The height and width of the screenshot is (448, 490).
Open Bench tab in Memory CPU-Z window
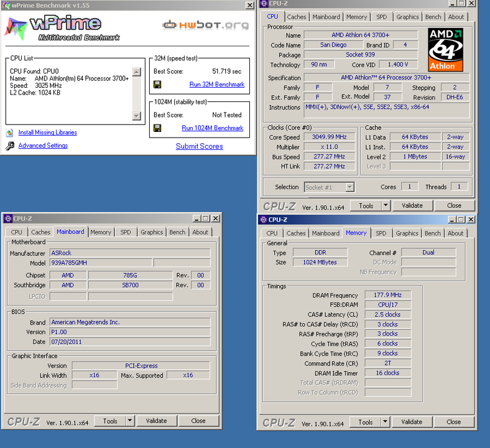(x=433, y=233)
